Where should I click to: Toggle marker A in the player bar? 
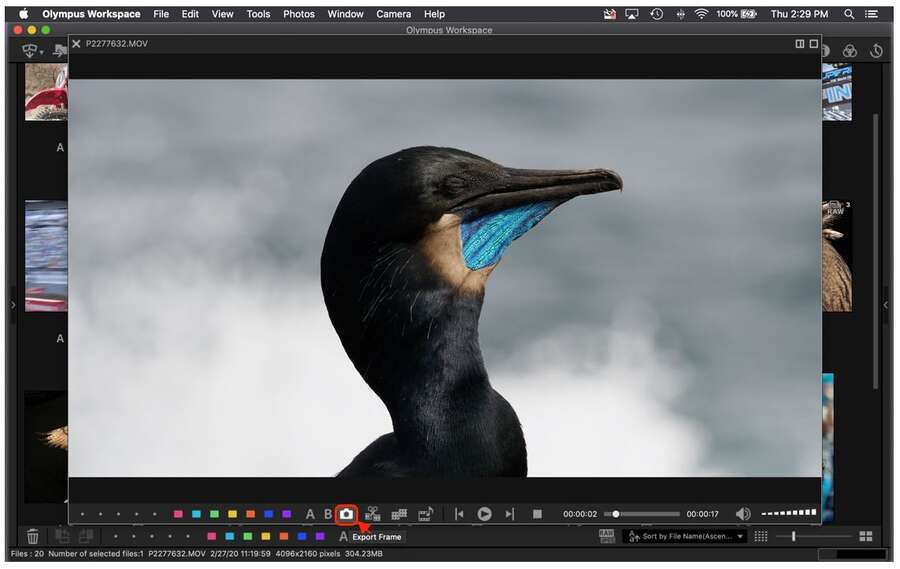[310, 514]
